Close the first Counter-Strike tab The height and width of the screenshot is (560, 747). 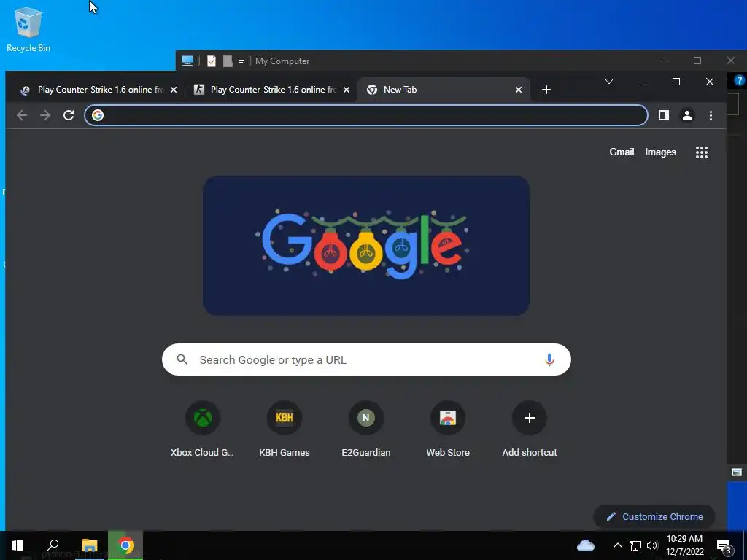174,90
